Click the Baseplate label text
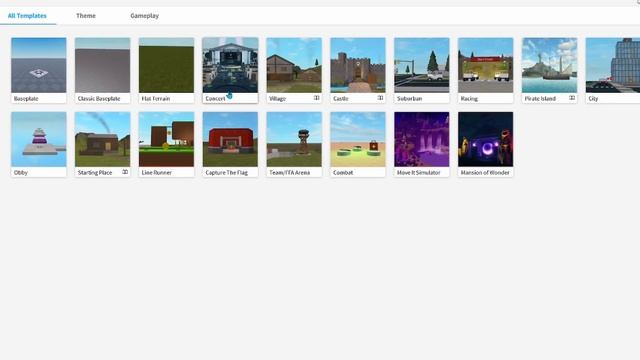The height and width of the screenshot is (360, 640). (26, 99)
